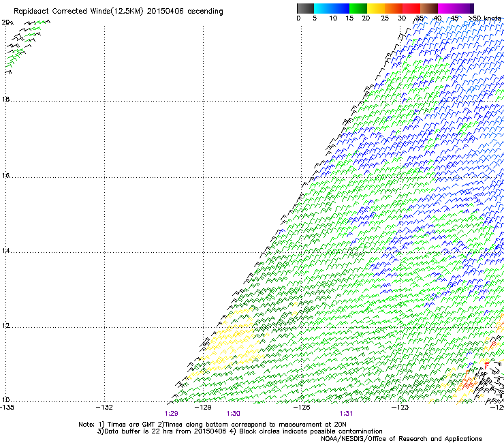This screenshot has height=443, width=504.
Task: Click the '1:30' time label
Action: coord(233,414)
